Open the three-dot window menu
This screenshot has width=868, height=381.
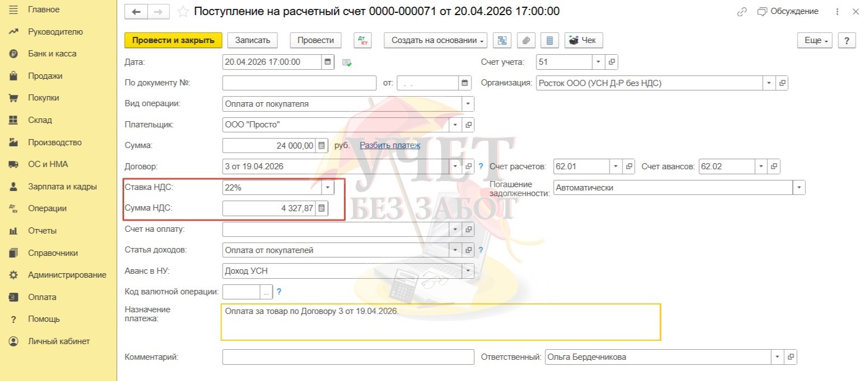(837, 12)
